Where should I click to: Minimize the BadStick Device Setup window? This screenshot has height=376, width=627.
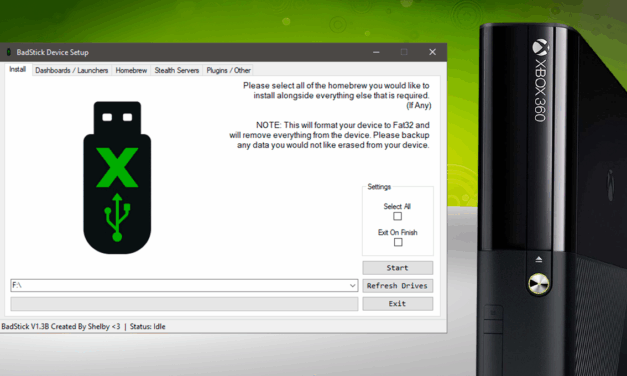[x=376, y=52]
